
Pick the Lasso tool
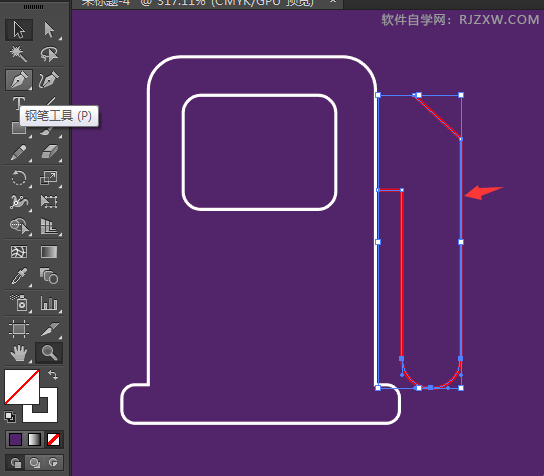pyautogui.click(x=49, y=54)
